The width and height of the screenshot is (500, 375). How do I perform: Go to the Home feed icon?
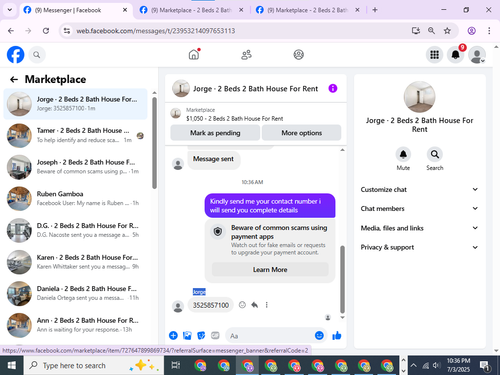(194, 54)
